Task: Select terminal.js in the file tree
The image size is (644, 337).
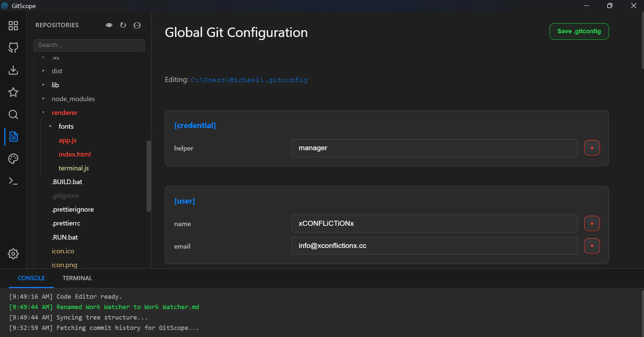Action: click(74, 168)
